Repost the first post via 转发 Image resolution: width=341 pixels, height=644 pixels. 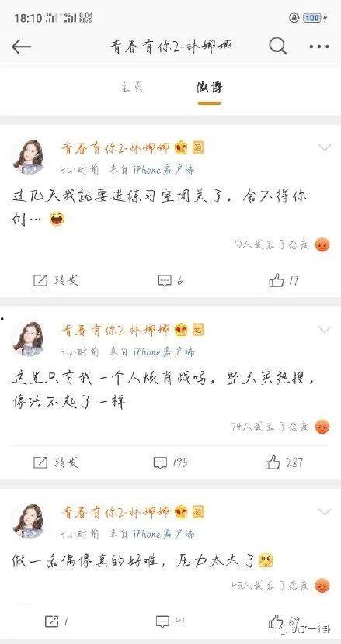(55, 281)
